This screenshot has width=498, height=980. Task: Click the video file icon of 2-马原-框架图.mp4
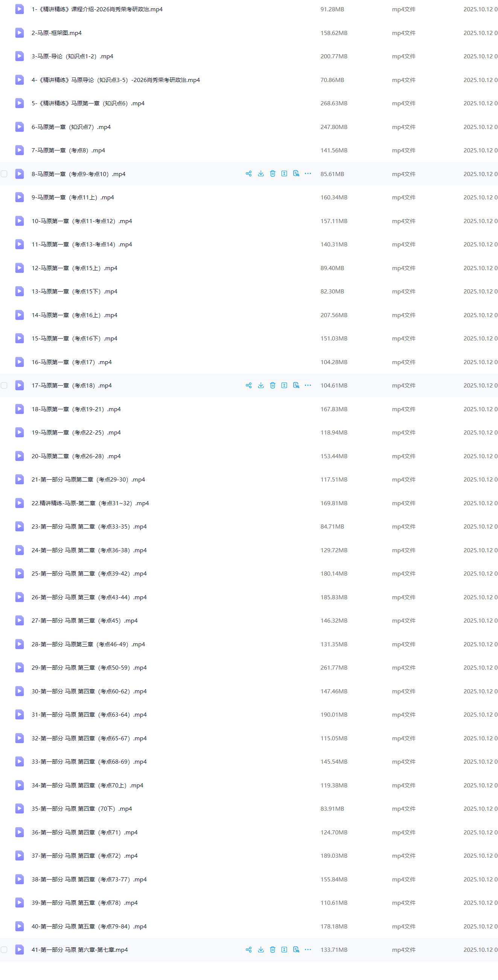[x=20, y=33]
